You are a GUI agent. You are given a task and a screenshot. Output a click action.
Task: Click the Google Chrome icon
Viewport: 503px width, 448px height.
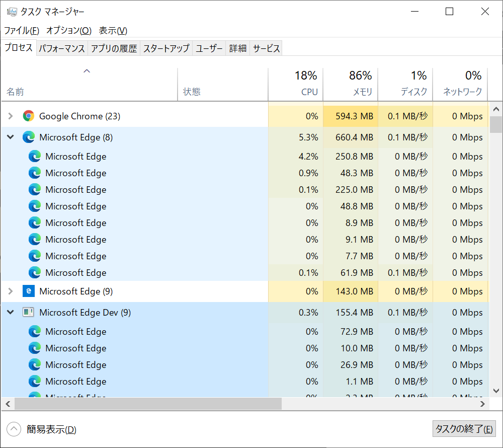[29, 116]
